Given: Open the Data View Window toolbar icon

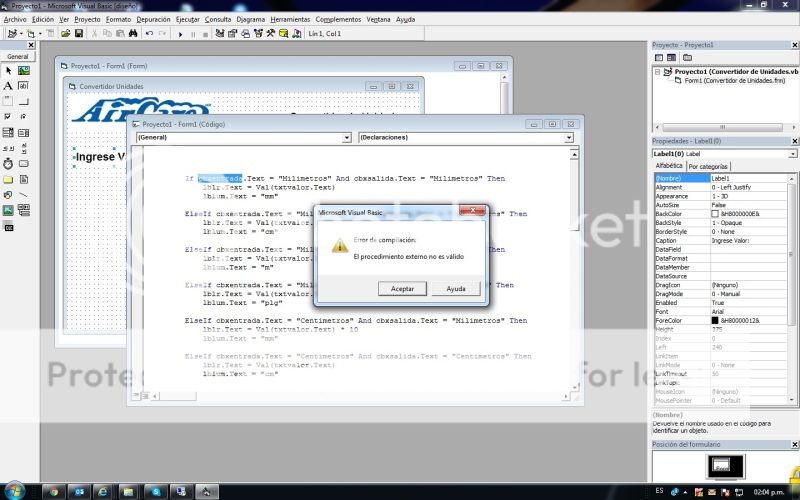Looking at the screenshot, I should [x=283, y=34].
